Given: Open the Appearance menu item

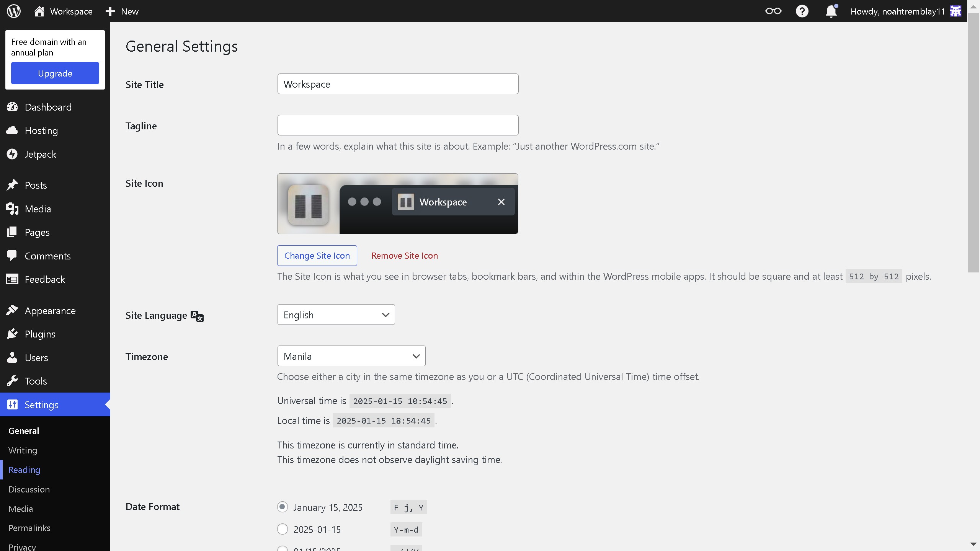Looking at the screenshot, I should [50, 311].
